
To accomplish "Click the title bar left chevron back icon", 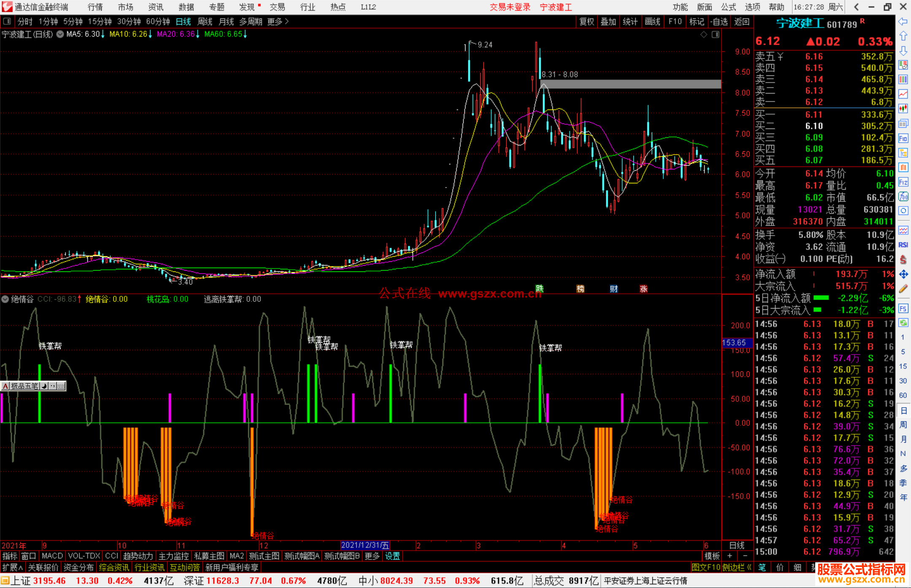I will coord(856,7).
